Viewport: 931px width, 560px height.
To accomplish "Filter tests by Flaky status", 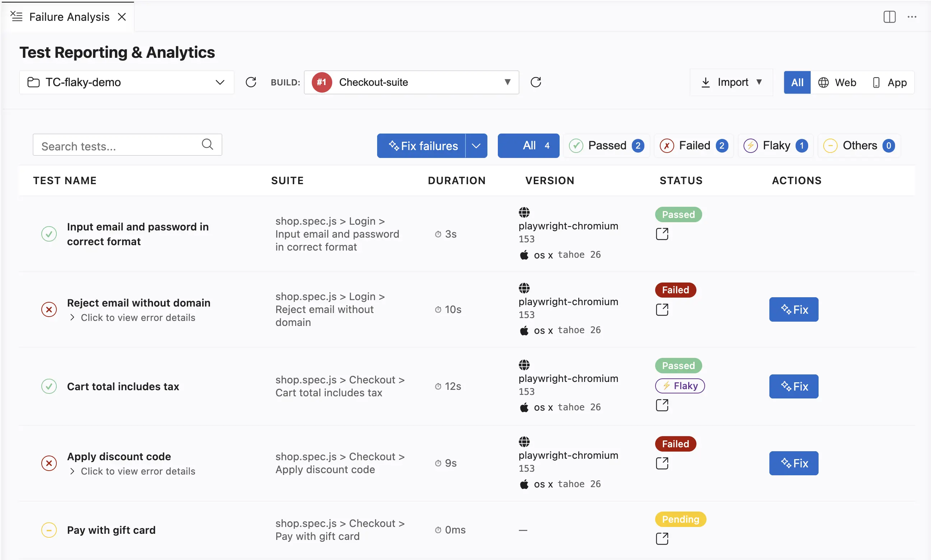I will (775, 146).
